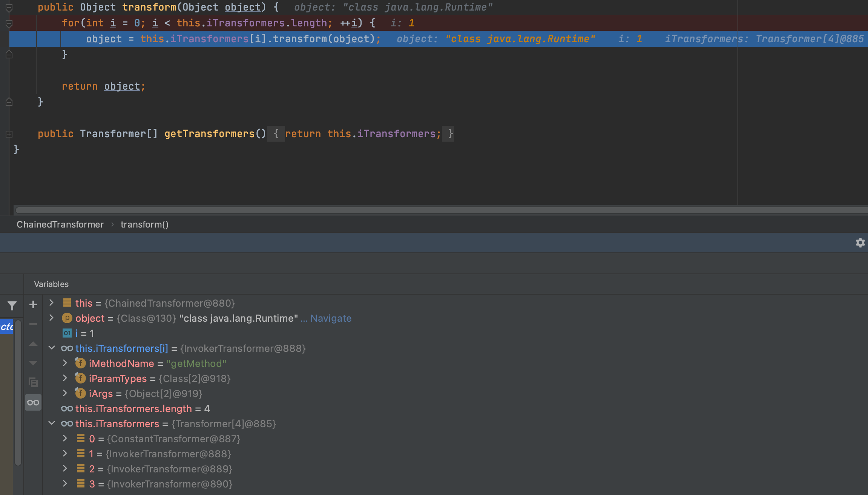Screen dimensions: 868x495
Task: Click object icon beside 'this' variable
Action: tap(67, 302)
